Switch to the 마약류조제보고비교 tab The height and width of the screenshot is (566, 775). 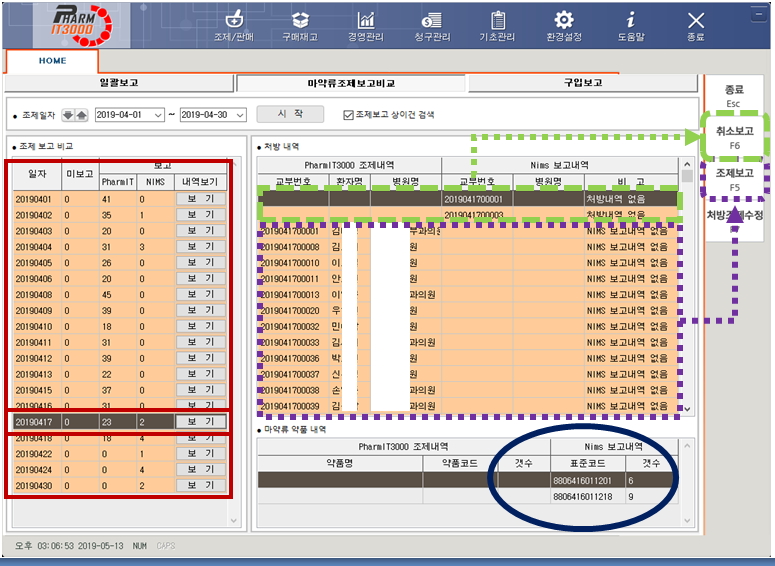pos(351,84)
